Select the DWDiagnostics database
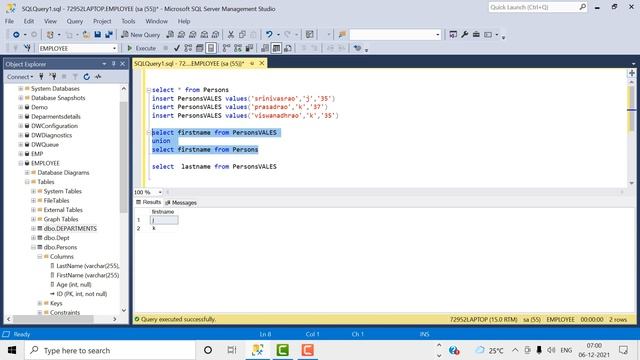 click(51, 136)
